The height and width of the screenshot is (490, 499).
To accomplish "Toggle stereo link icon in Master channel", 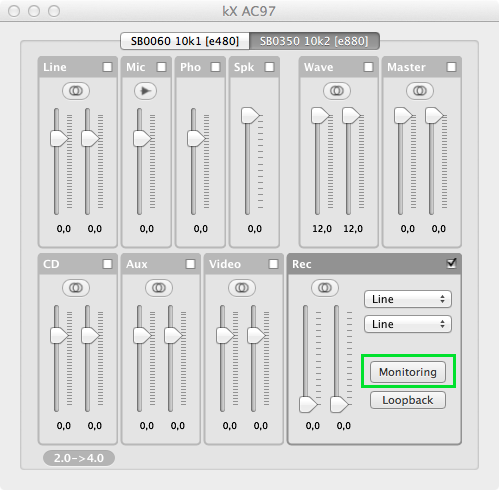I will [420, 91].
